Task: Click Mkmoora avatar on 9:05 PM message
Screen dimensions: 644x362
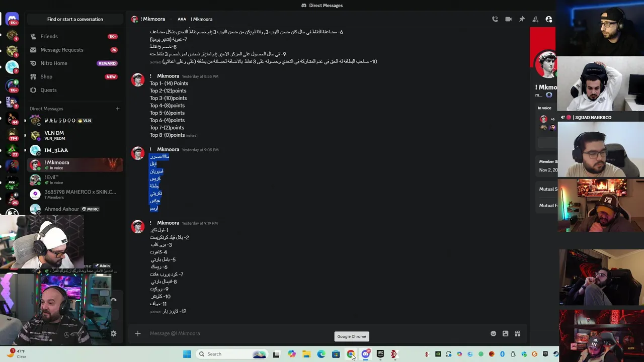Action: [x=138, y=153]
